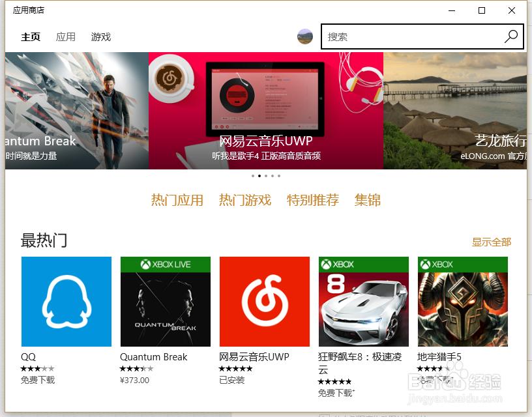Screen dimensions: 532x417
Task: Go to 集锦 section
Action: (x=368, y=200)
